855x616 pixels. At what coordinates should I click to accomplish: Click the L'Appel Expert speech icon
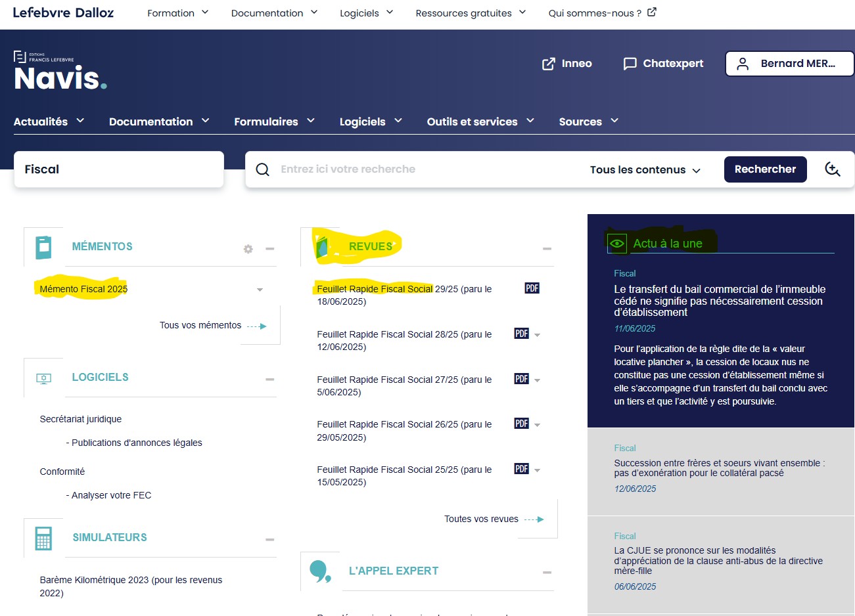tap(321, 571)
